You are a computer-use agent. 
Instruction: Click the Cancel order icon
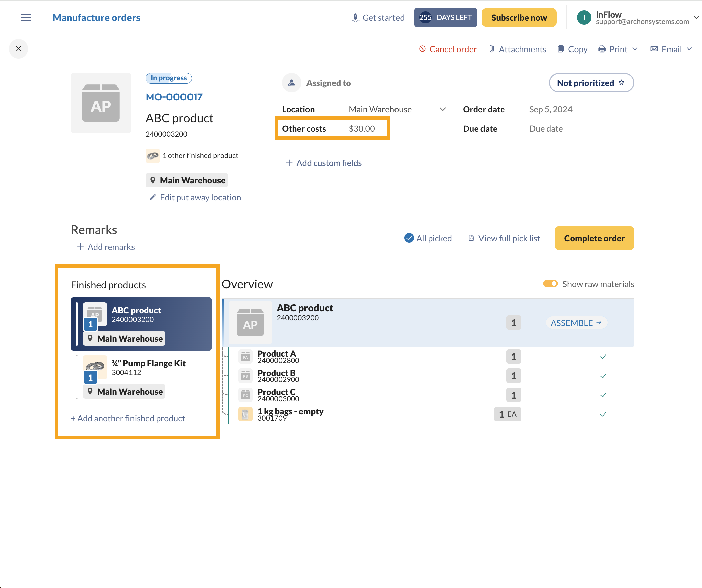click(x=422, y=49)
